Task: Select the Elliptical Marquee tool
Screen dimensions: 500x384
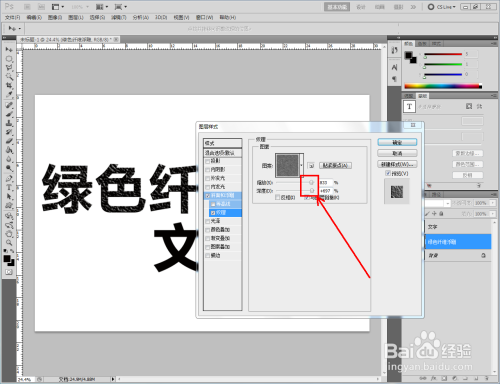Action: coord(9,59)
